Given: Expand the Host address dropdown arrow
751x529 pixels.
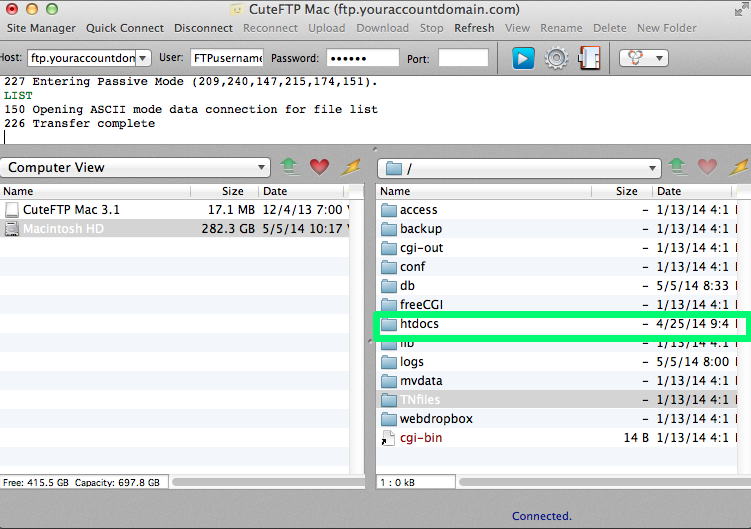Looking at the screenshot, I should [x=143, y=58].
